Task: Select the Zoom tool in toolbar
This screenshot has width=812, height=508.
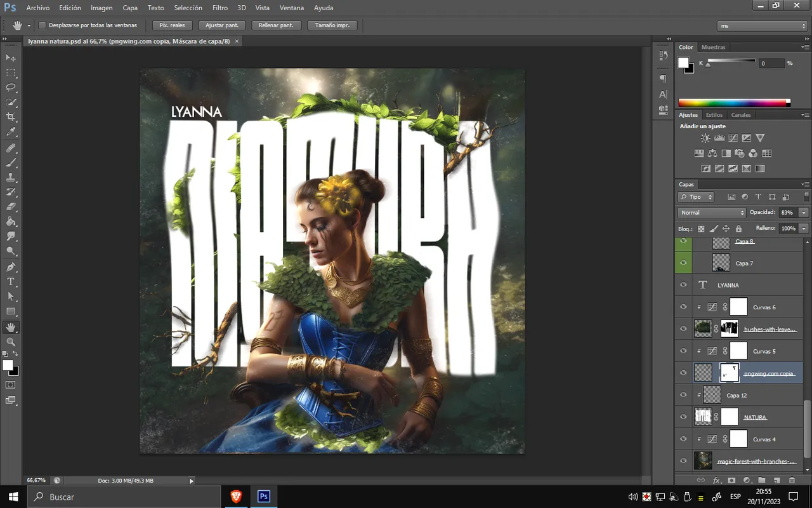Action: (x=11, y=342)
